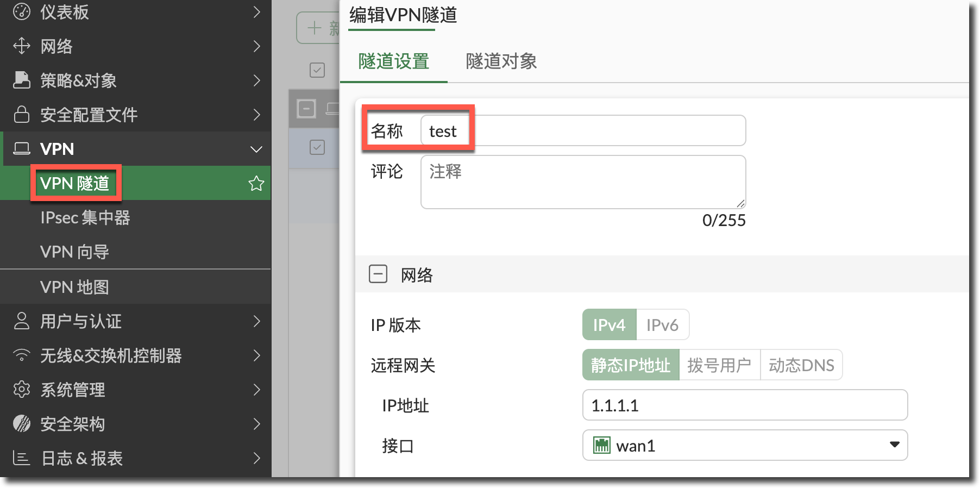Click the Security Fabric (安全架构) icon
Screen dimensions: 980x488
pyautogui.click(x=22, y=424)
